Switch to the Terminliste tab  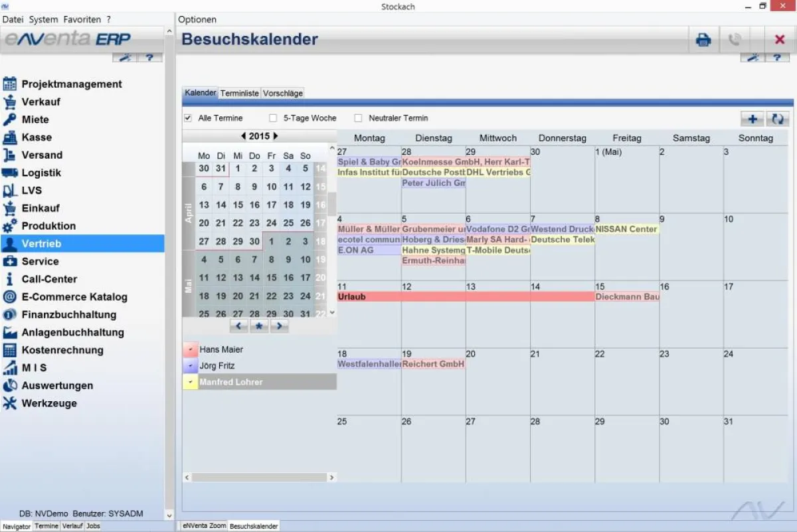(x=239, y=93)
